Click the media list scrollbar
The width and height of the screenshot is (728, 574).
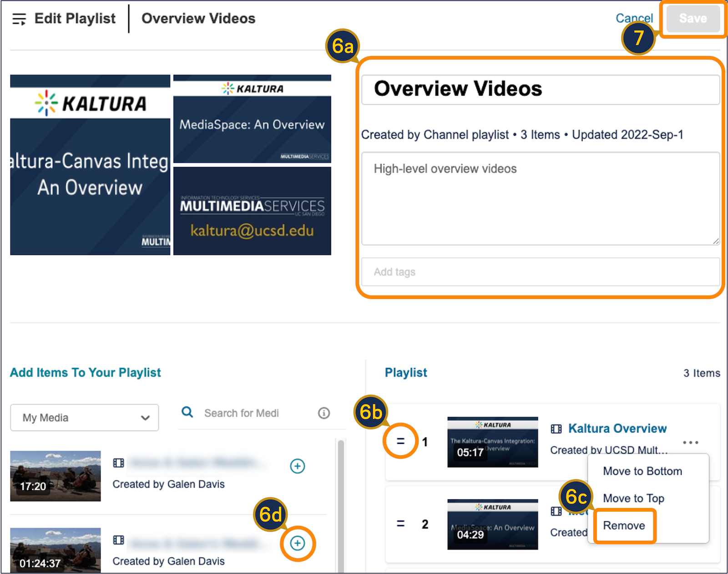[341, 505]
